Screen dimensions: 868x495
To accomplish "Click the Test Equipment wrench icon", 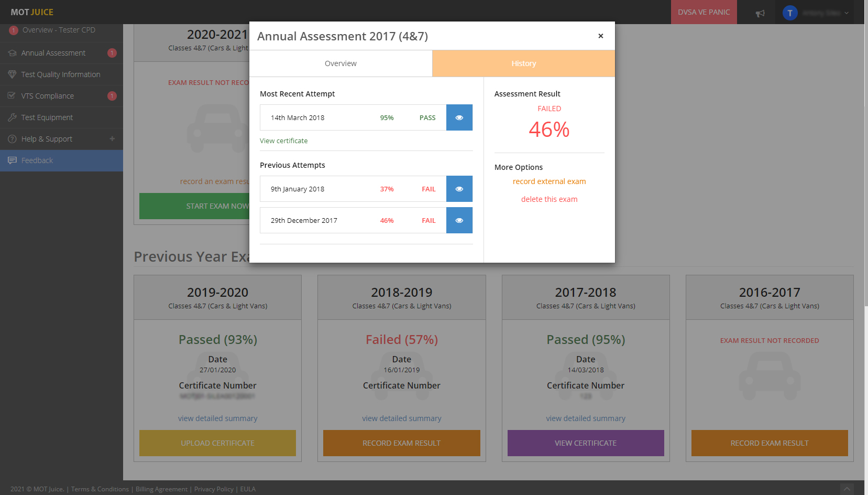I will click(12, 117).
